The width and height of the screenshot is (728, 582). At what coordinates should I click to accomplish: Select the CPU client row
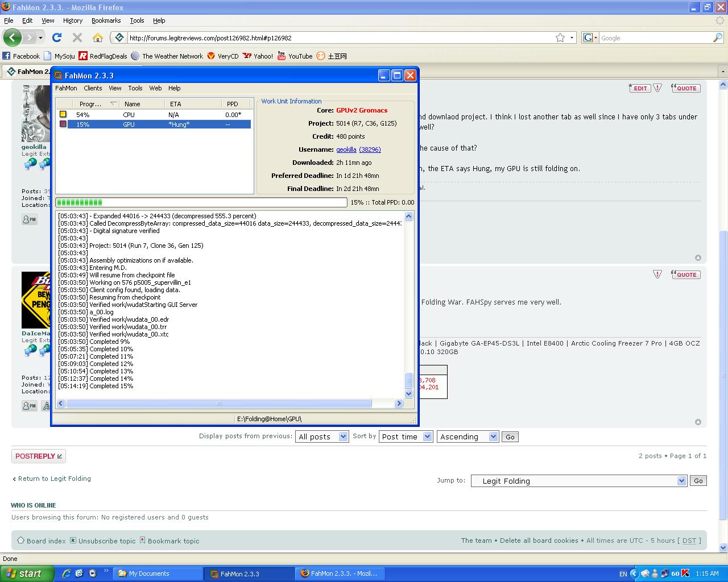pos(154,114)
